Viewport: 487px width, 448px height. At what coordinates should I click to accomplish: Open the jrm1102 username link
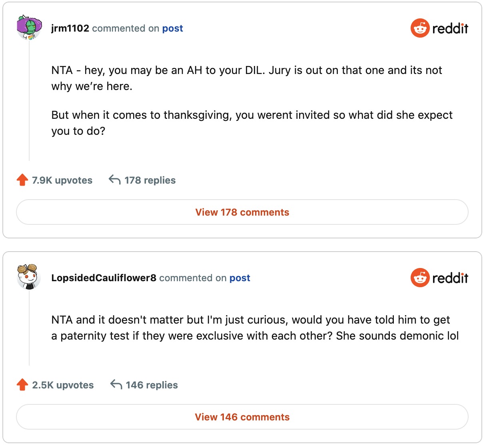[70, 28]
